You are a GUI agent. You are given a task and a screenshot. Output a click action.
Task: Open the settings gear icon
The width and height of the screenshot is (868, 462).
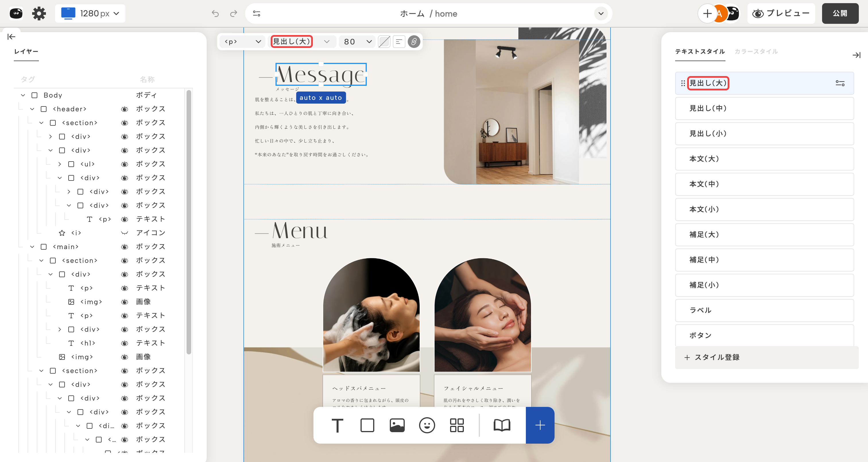[x=39, y=13]
